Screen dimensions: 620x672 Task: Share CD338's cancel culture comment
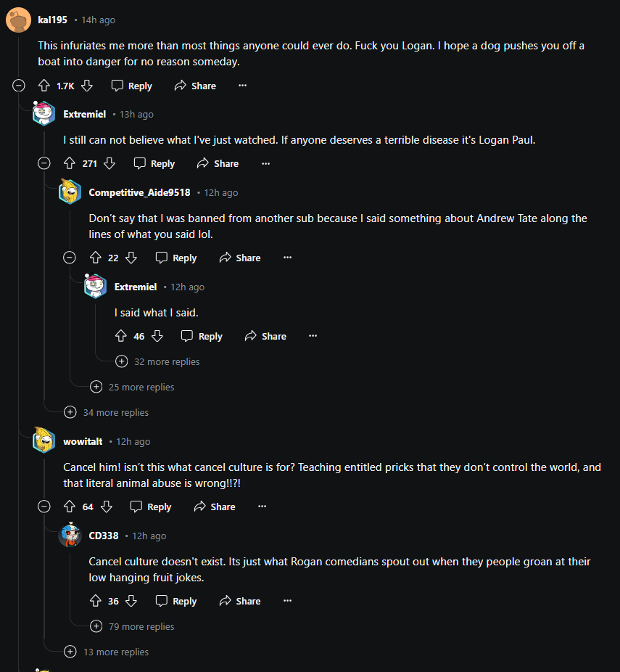click(239, 601)
